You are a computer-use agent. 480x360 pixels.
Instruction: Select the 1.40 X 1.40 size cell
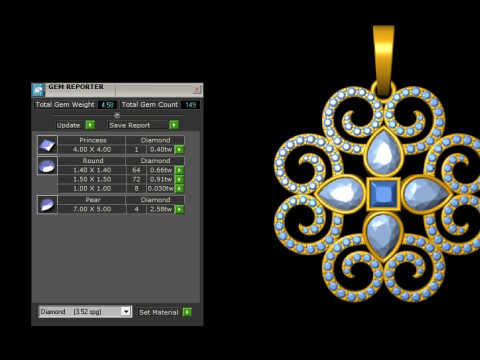coord(92,170)
